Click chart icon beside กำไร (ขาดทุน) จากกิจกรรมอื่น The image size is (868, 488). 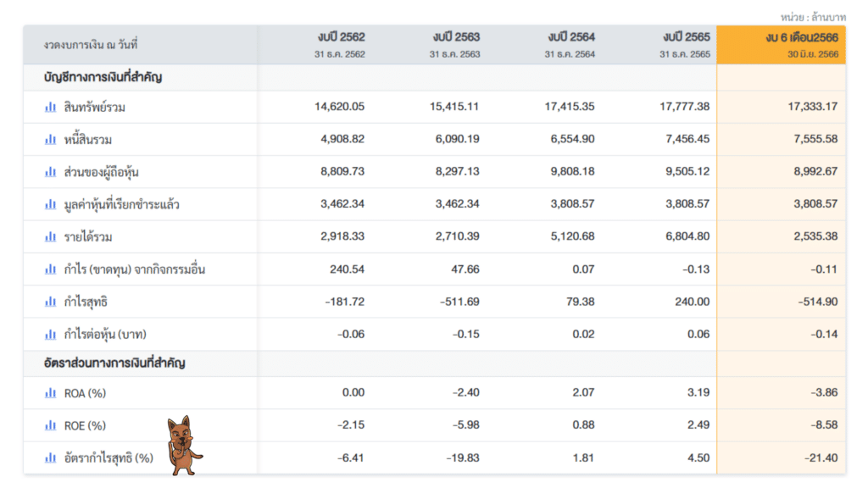(x=51, y=269)
